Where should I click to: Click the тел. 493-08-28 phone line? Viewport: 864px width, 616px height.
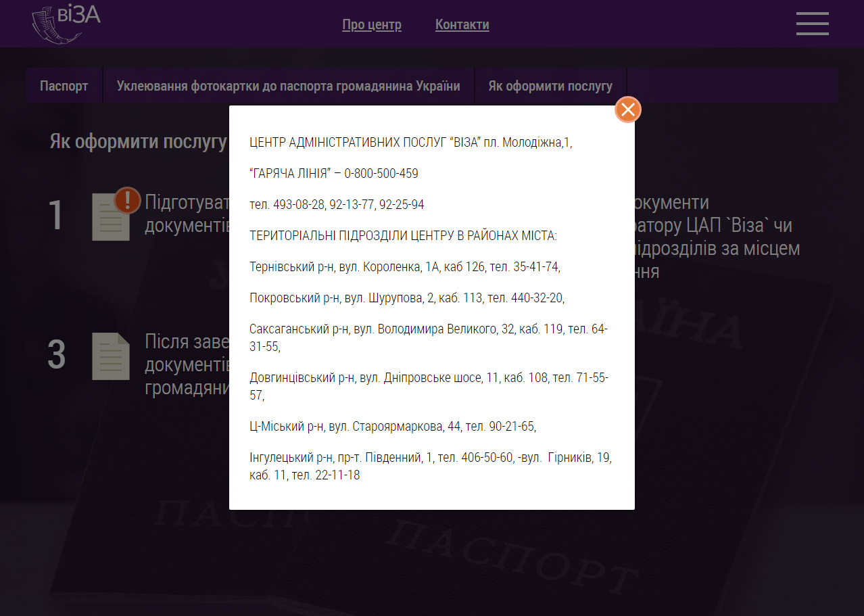337,205
